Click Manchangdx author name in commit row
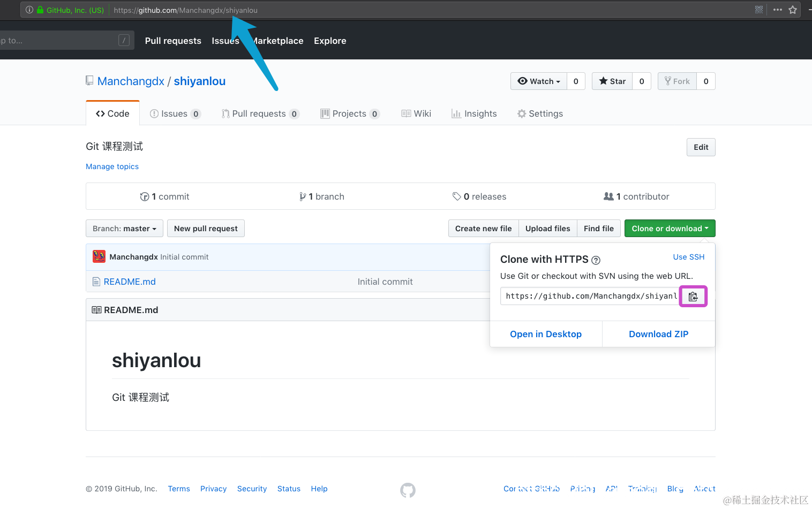This screenshot has width=812, height=509. pyautogui.click(x=133, y=257)
